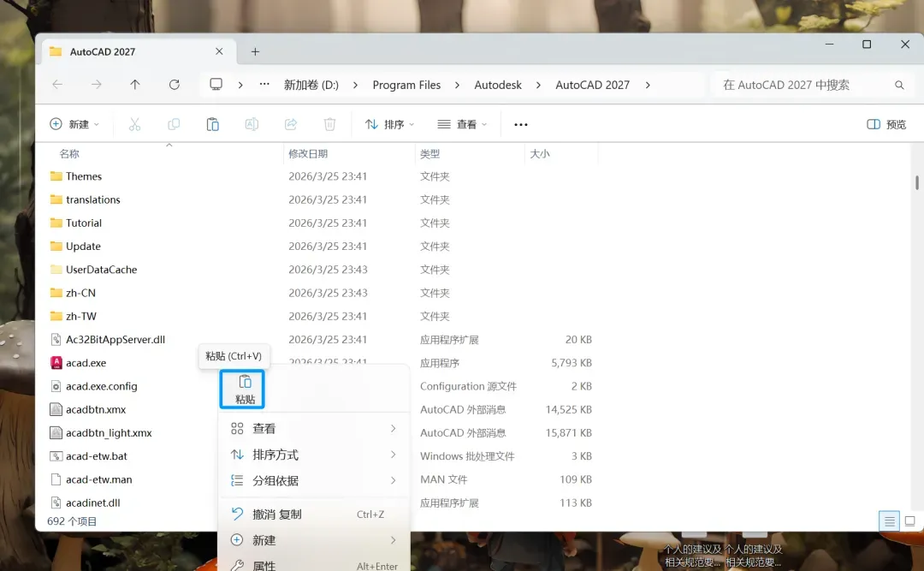Open the New dropdown in toolbar
The width and height of the screenshot is (924, 571).
[74, 124]
